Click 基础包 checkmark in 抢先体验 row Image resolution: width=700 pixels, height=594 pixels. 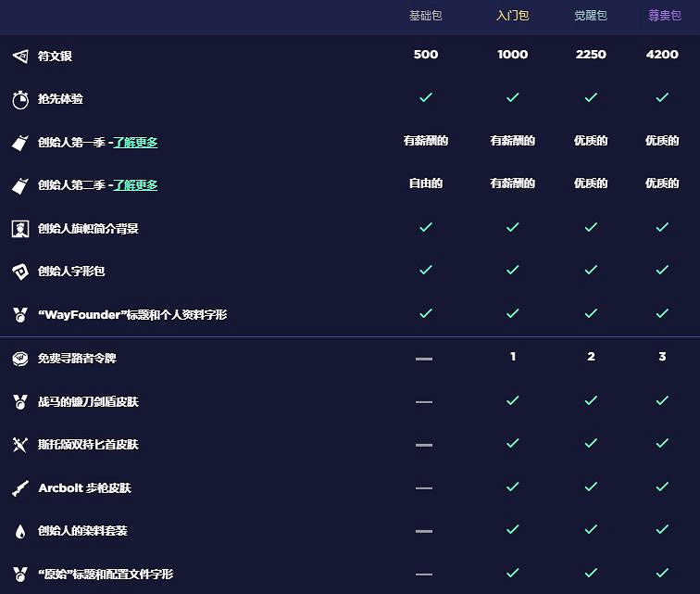(426, 97)
